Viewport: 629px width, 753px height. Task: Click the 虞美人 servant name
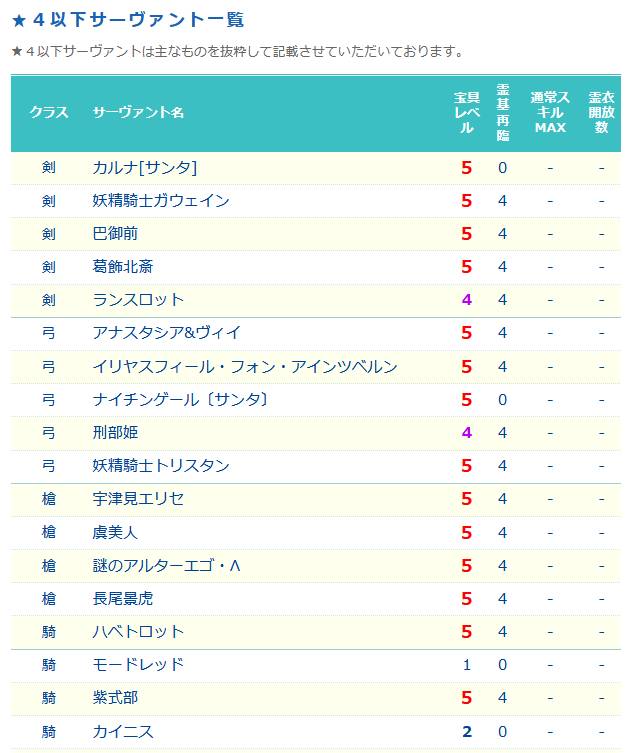pyautogui.click(x=115, y=533)
